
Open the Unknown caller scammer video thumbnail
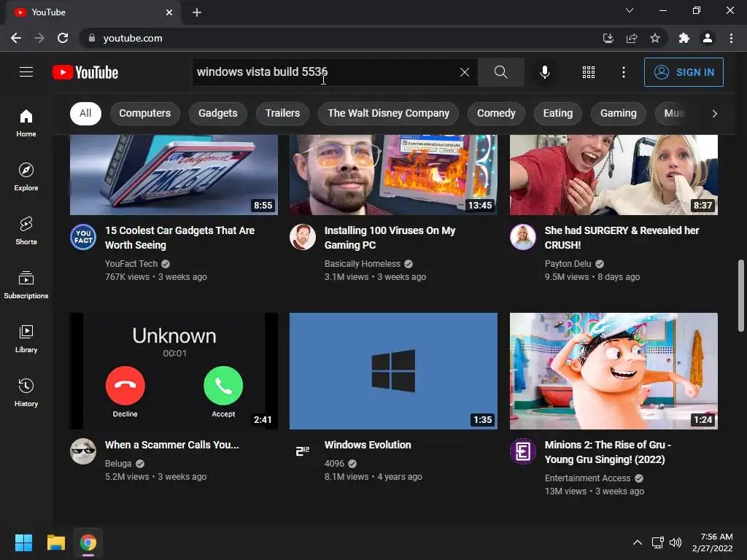[x=174, y=371]
